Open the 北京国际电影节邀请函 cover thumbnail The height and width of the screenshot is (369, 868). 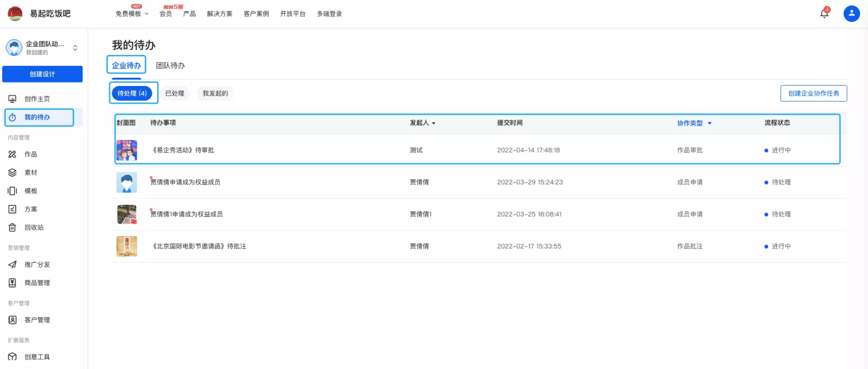click(127, 246)
